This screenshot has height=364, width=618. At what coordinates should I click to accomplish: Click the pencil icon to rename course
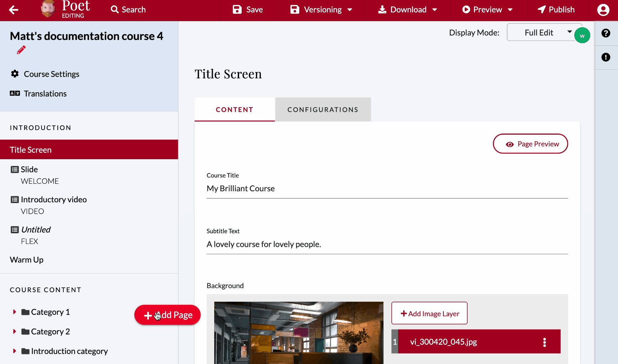tap(21, 50)
